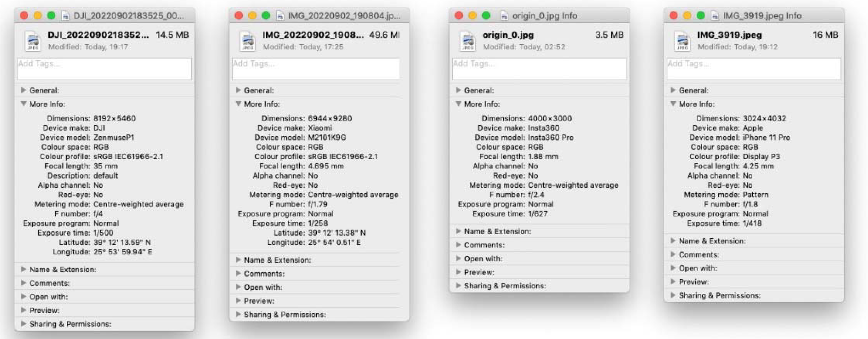
Task: Zoom the DJI info window with green button
Action: (51, 16)
